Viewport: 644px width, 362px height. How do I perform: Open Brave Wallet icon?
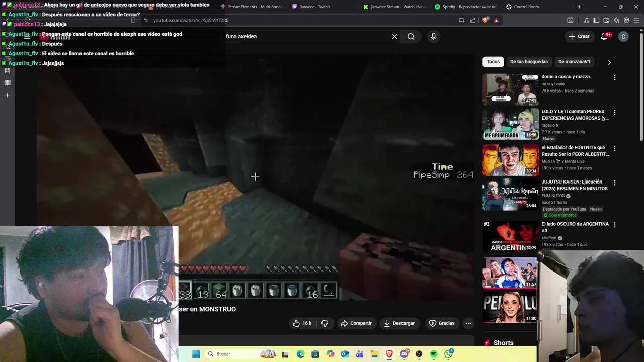tap(606, 20)
